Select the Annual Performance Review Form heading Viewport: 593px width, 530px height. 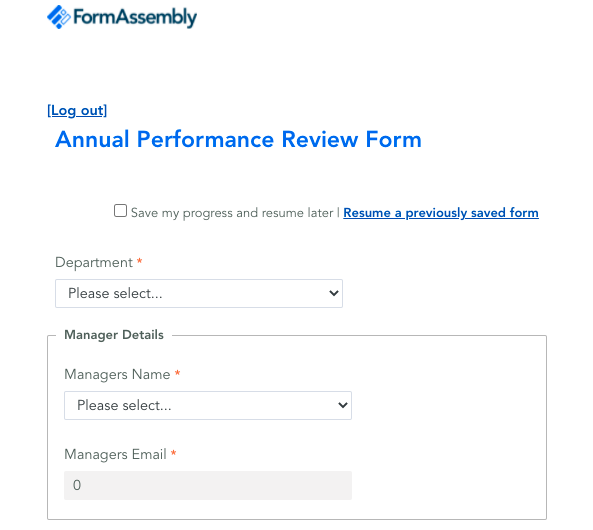[238, 139]
